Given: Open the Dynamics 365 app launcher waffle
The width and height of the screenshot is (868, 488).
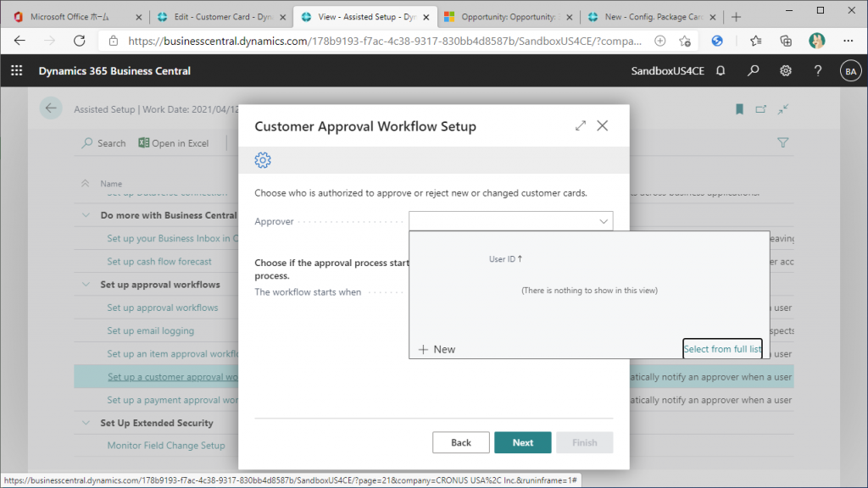Looking at the screenshot, I should click(16, 71).
